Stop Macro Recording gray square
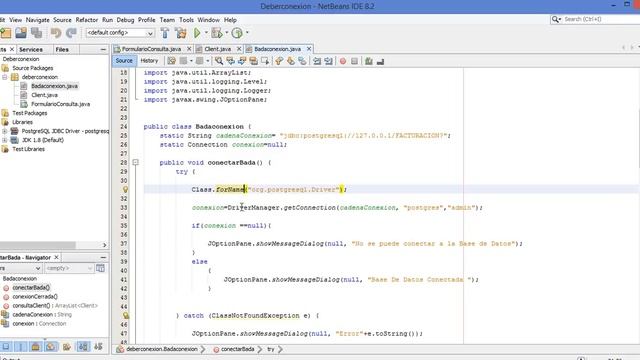 point(354,61)
